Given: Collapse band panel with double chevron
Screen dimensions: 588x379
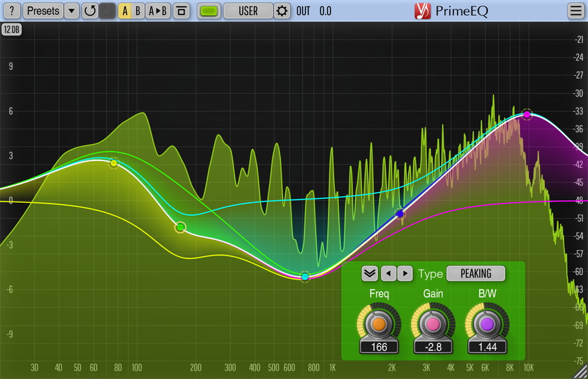Looking at the screenshot, I should [x=370, y=273].
